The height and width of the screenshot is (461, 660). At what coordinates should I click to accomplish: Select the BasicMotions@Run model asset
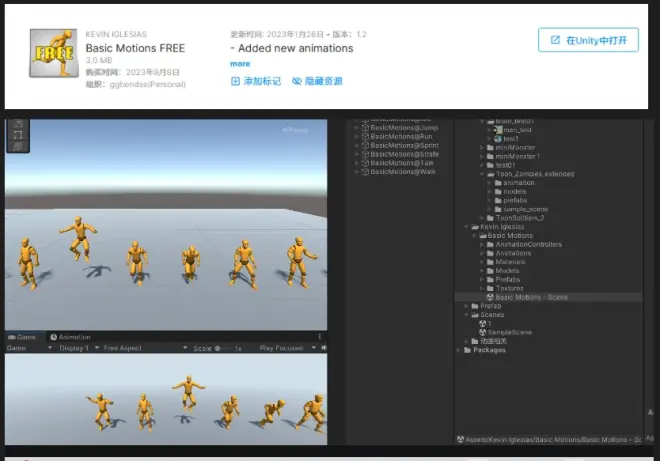click(x=397, y=136)
